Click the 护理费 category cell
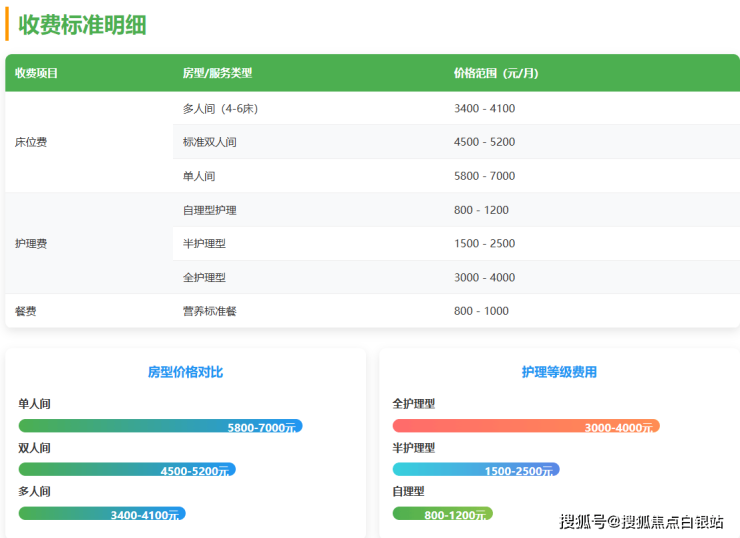The width and height of the screenshot is (740, 538). pyautogui.click(x=31, y=243)
